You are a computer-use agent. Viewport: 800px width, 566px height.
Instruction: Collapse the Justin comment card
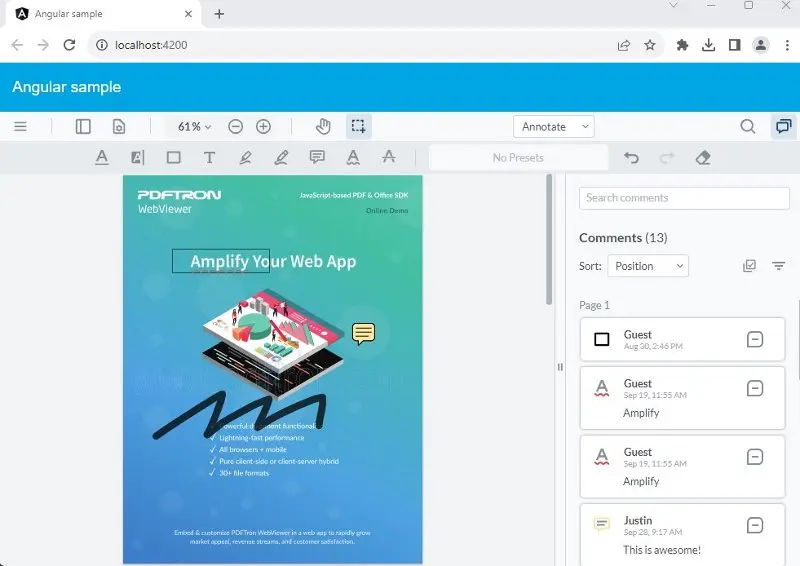755,525
